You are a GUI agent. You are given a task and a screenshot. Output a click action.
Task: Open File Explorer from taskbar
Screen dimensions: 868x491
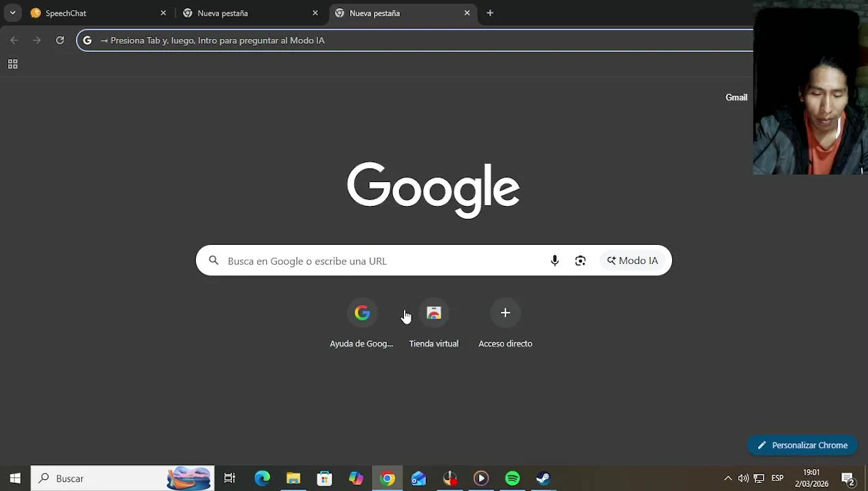pyautogui.click(x=293, y=479)
